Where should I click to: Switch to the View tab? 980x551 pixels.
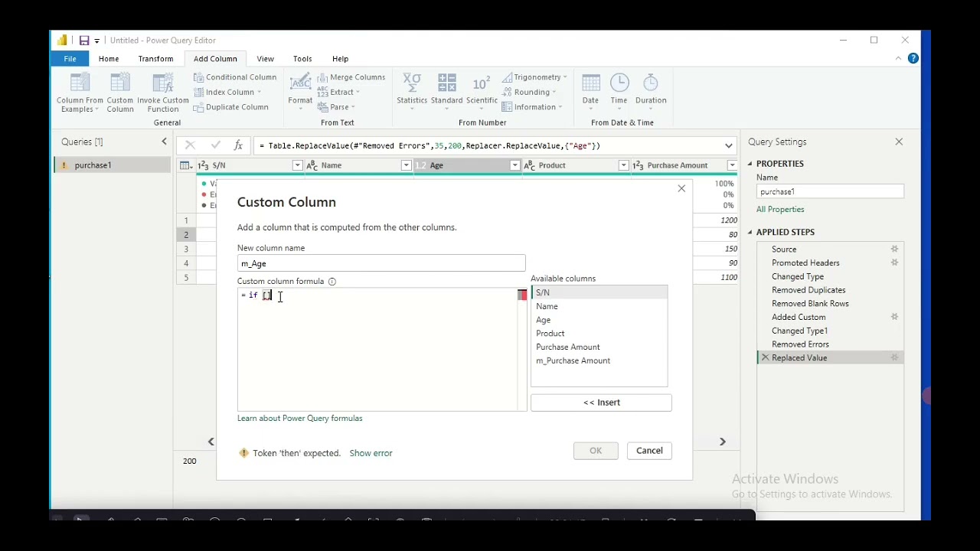coord(265,59)
